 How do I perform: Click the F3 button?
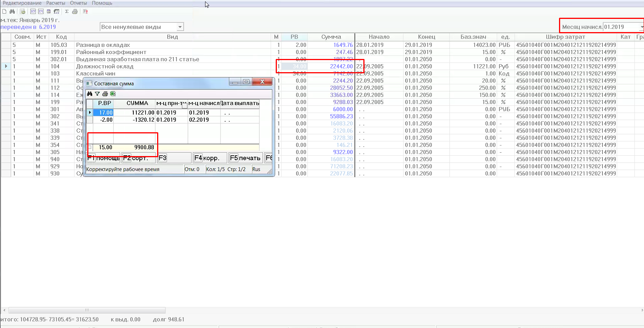pyautogui.click(x=174, y=158)
